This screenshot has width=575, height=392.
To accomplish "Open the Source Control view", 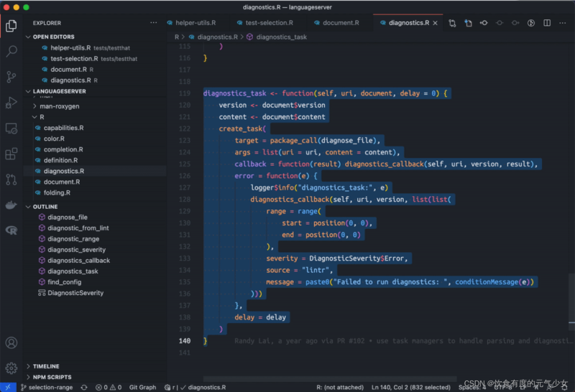I will 11,77.
